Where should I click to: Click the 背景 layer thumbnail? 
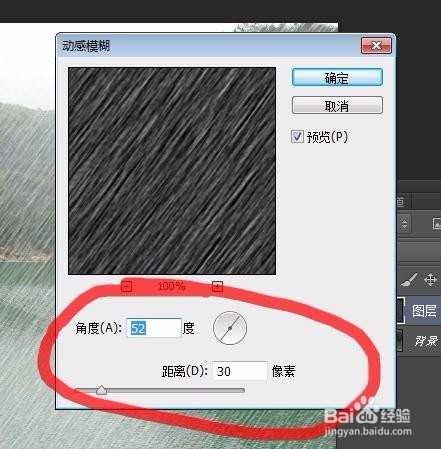coord(400,340)
